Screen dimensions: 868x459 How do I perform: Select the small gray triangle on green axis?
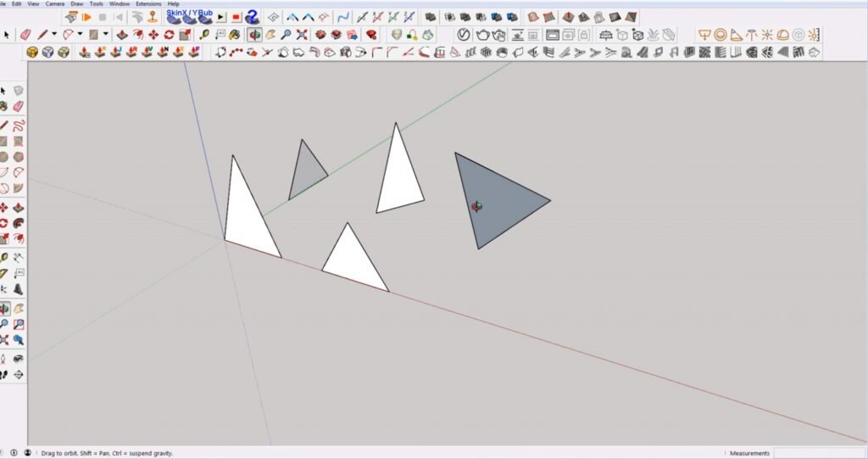coord(306,172)
